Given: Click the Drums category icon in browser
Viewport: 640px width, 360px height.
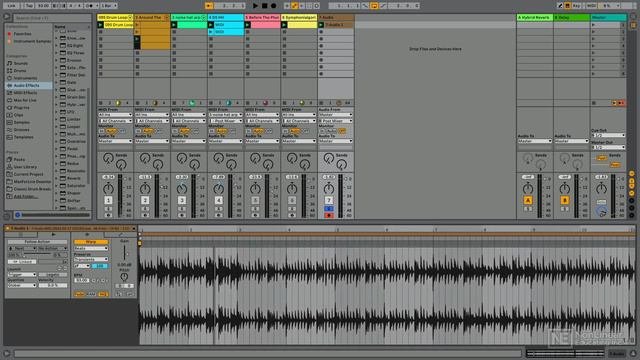Looking at the screenshot, I should click(9, 71).
